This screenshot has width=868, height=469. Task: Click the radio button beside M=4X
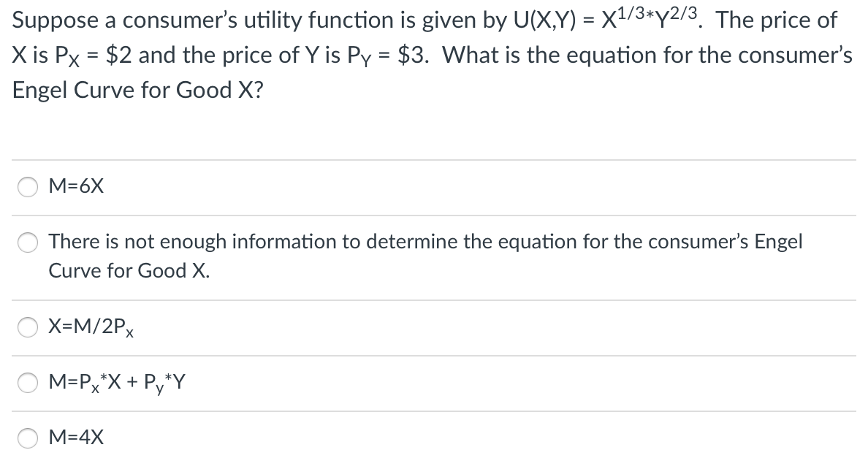tap(27, 438)
